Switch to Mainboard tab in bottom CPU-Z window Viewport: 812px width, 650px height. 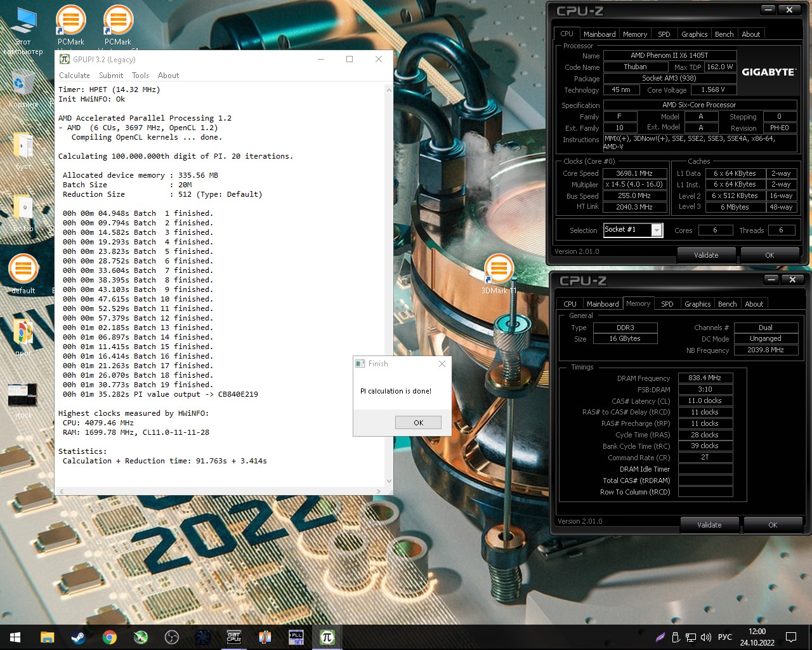(x=603, y=304)
